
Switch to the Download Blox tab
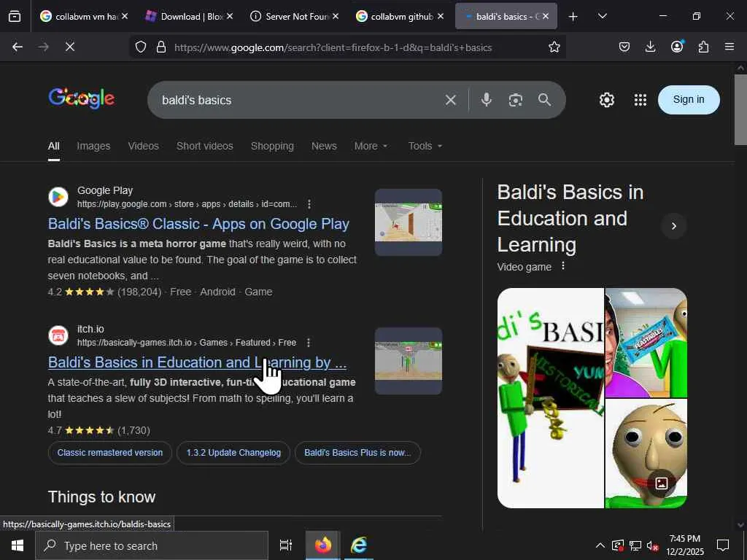tap(189, 17)
